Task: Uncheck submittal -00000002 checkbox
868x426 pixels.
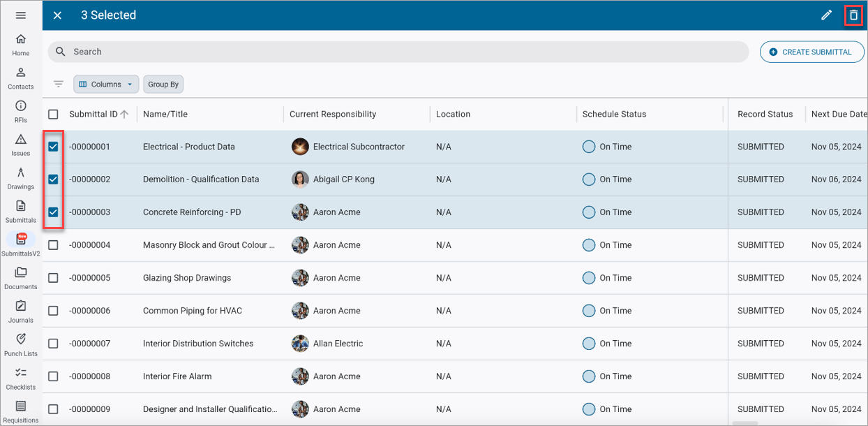Action: 53,179
